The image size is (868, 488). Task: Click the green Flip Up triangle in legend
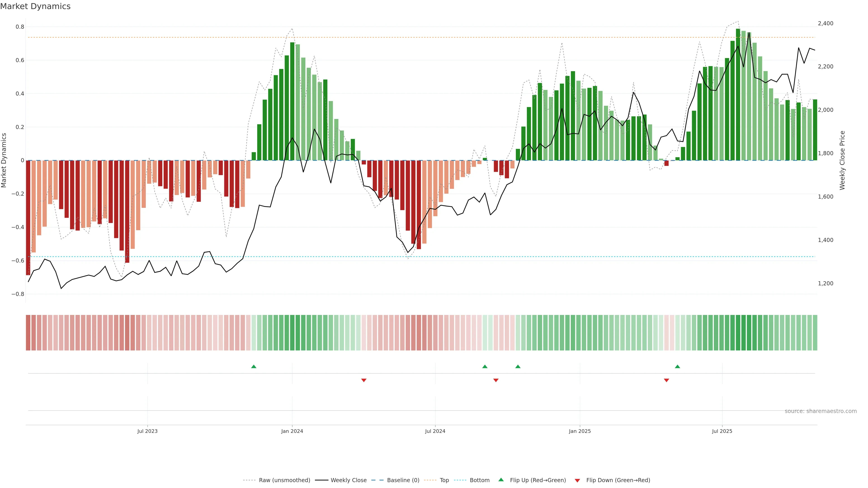tap(501, 480)
